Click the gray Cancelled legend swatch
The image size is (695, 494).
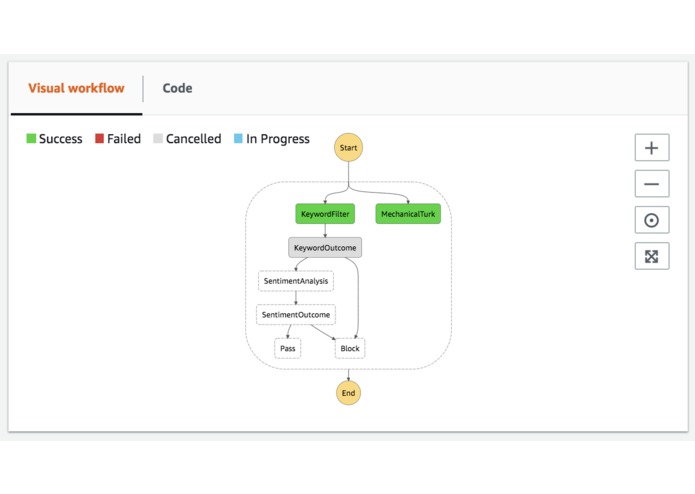point(158,139)
